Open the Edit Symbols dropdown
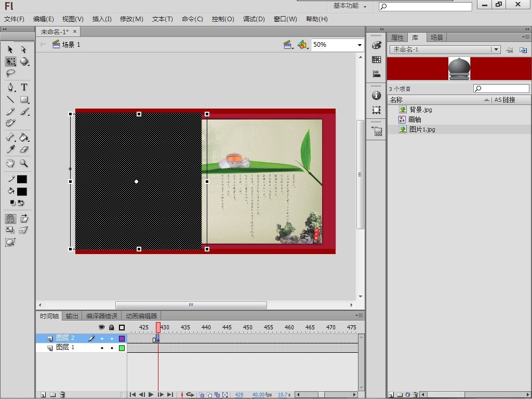 (303, 45)
